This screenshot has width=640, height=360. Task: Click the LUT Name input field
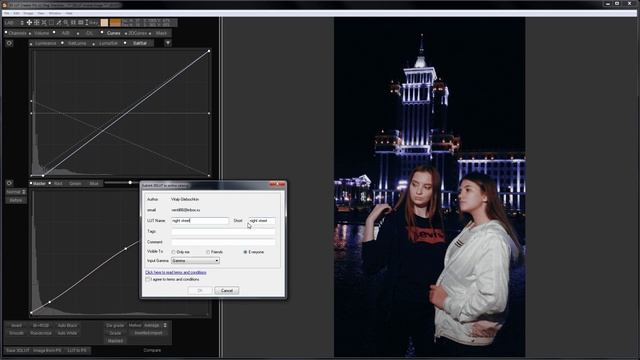tap(200, 220)
